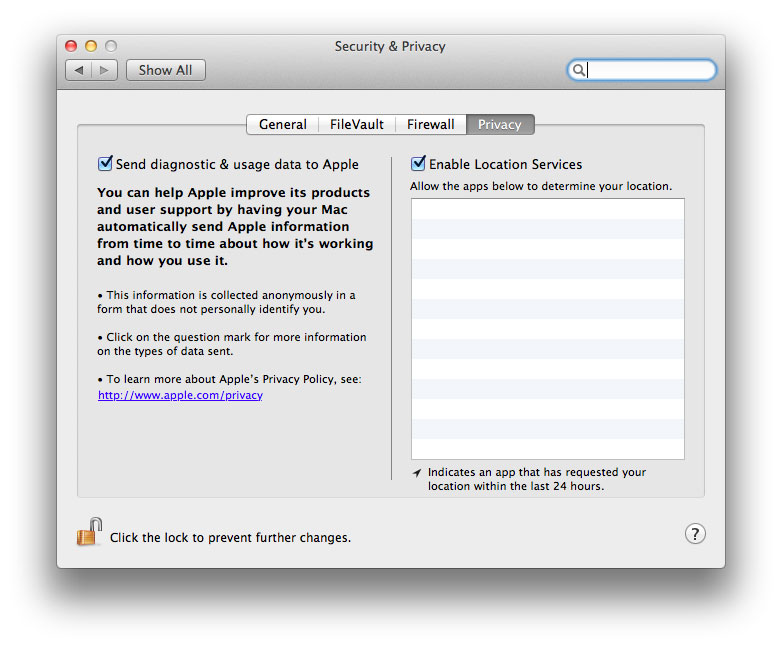
Task: Select the Firewall tab
Action: point(431,124)
